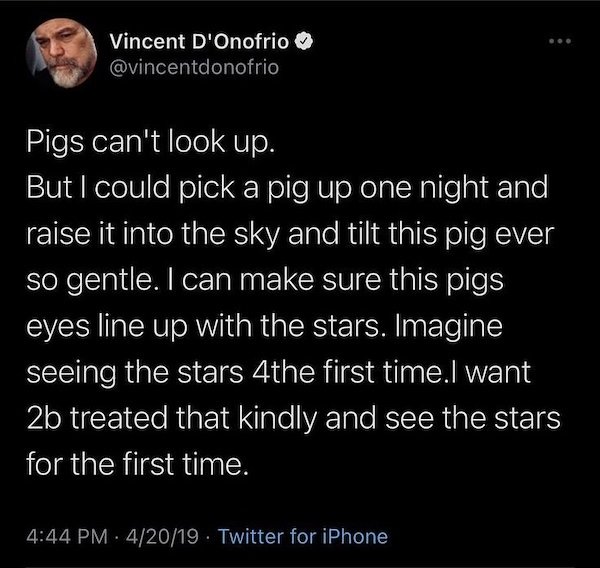
Task: Click the line starting "But I could pick"
Action: click(x=285, y=187)
